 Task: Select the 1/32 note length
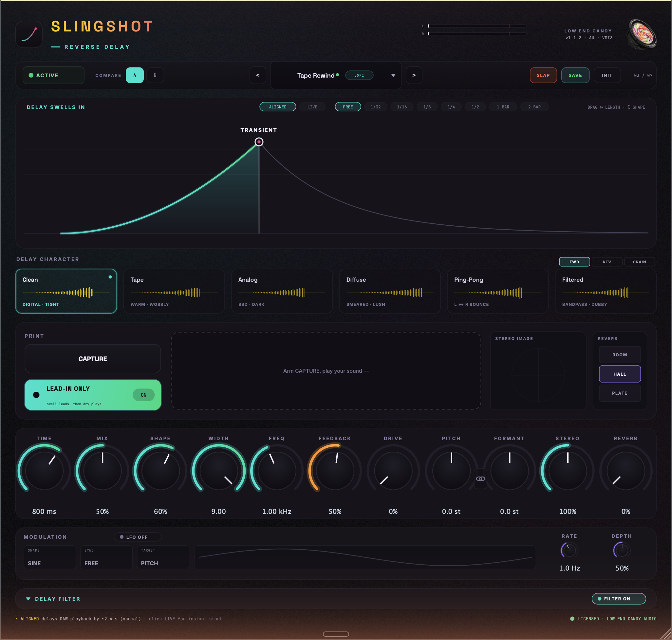click(x=376, y=107)
